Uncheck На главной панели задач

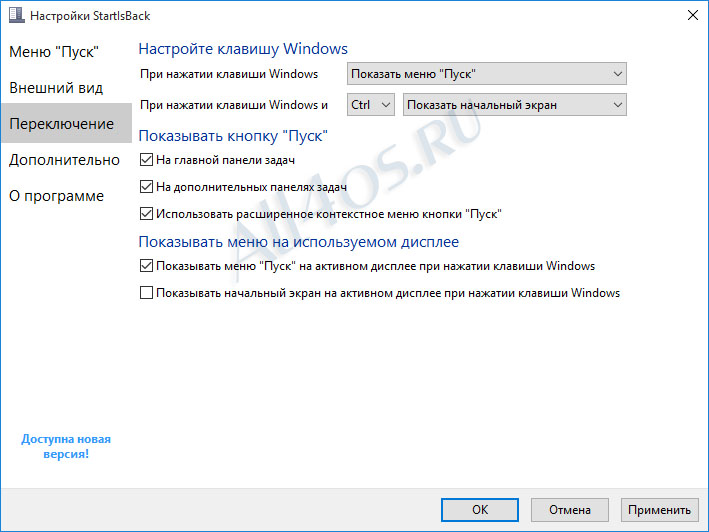pos(146,160)
